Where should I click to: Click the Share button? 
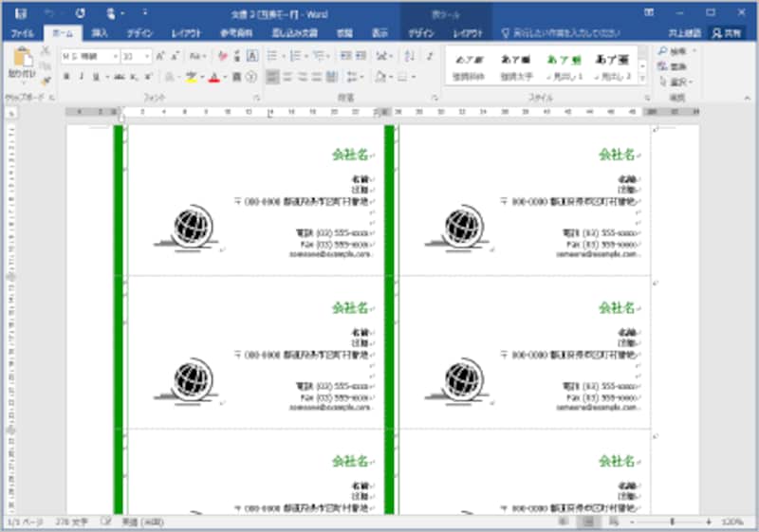click(x=727, y=33)
